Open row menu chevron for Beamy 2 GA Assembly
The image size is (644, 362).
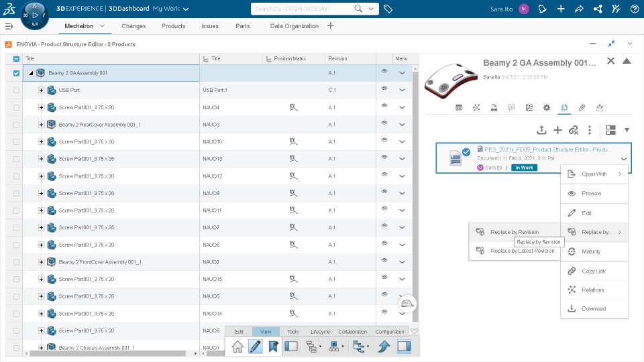point(402,73)
